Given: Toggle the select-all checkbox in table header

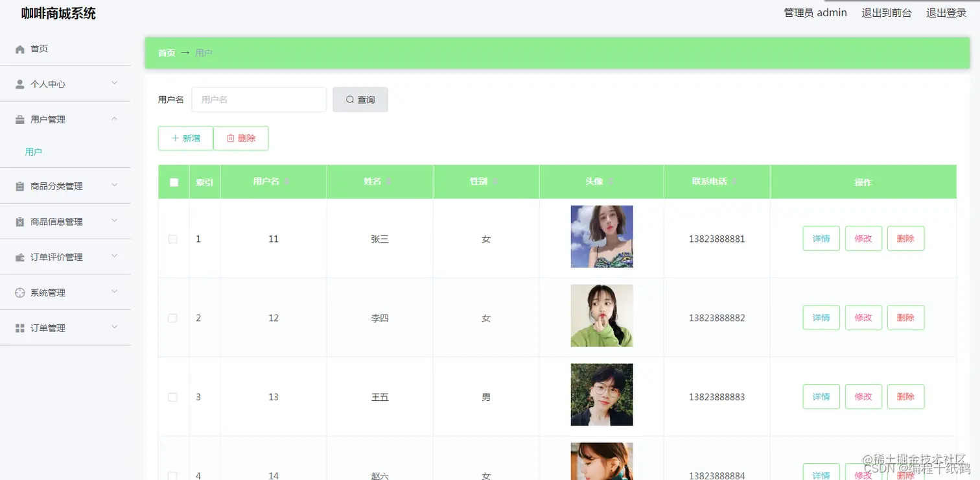Looking at the screenshot, I should tap(174, 182).
